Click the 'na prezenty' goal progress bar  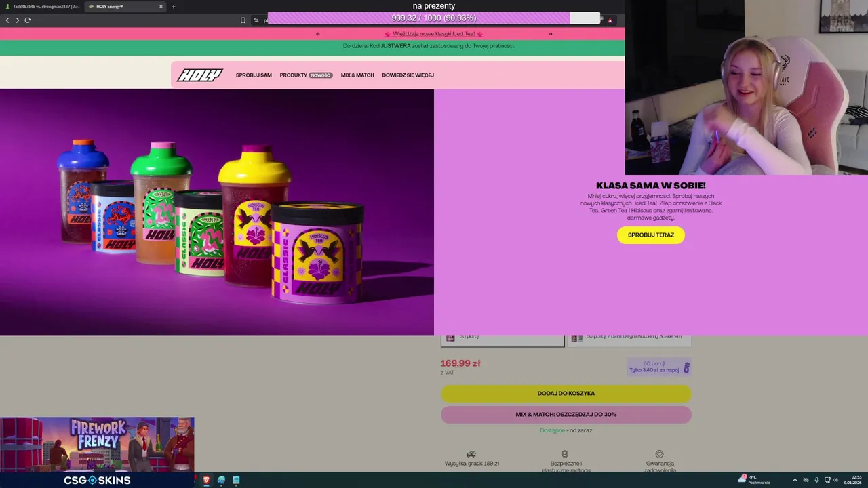[x=434, y=18]
